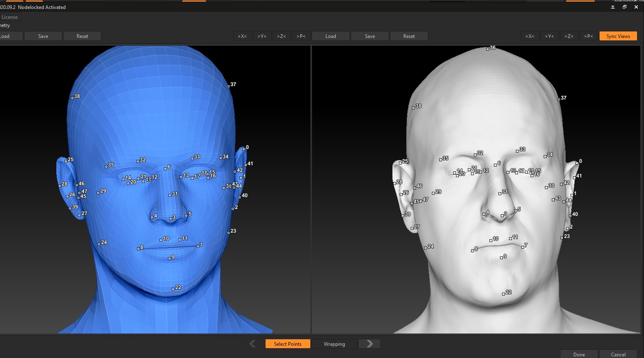Click Reset above the blue model viewport
This screenshot has height=358, width=644.
pyautogui.click(x=82, y=36)
